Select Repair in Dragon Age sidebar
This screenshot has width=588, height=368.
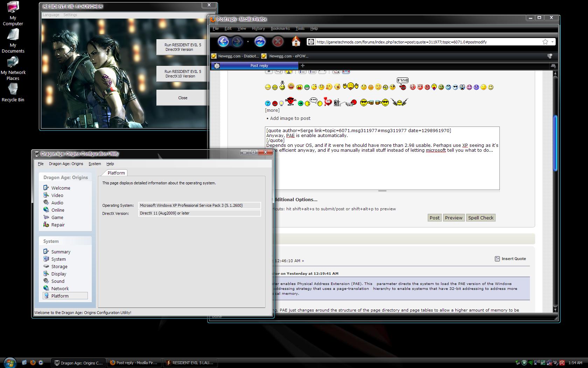click(54, 225)
